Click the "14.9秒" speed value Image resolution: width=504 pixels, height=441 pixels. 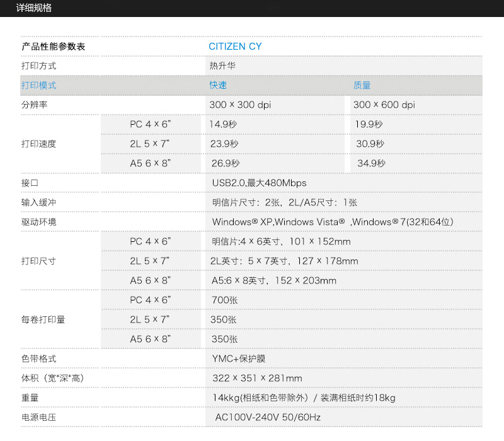223,124
